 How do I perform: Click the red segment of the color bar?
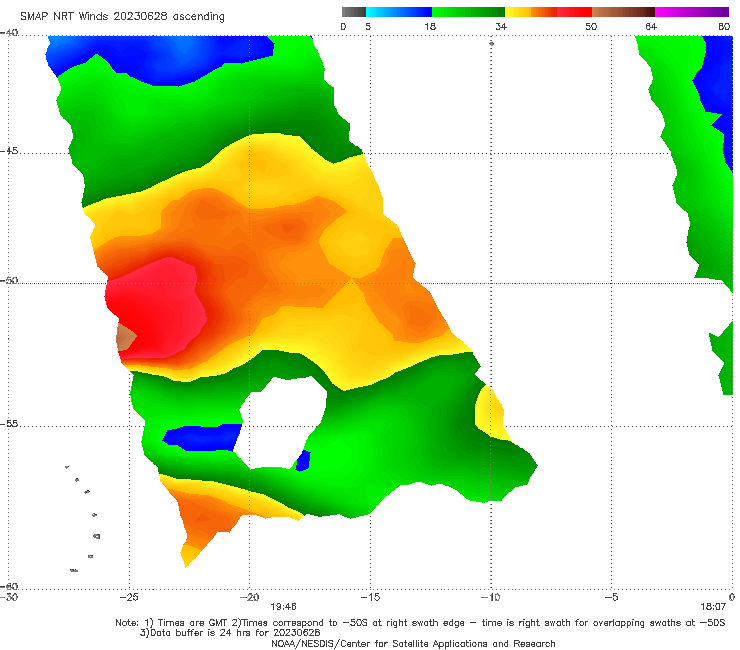[x=574, y=12]
